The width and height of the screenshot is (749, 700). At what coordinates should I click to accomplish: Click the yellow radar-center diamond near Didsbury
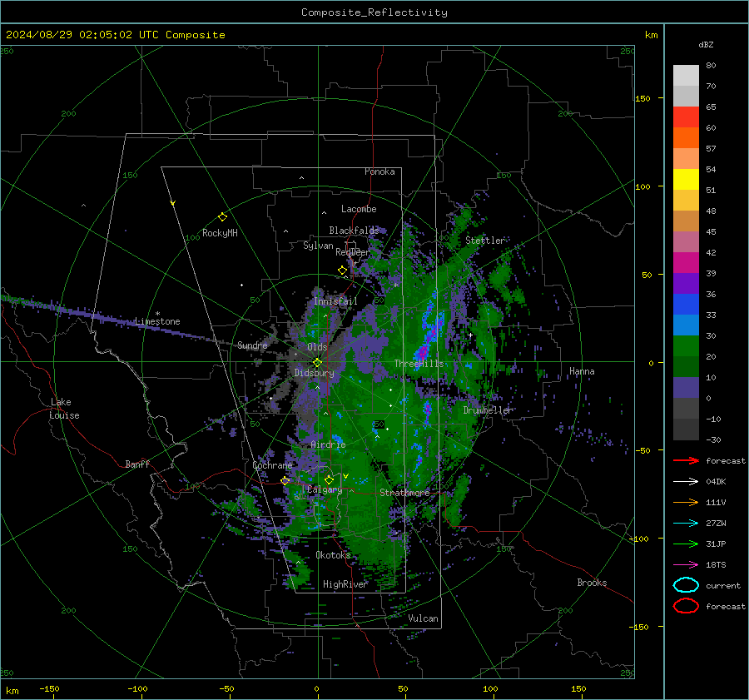(x=317, y=363)
